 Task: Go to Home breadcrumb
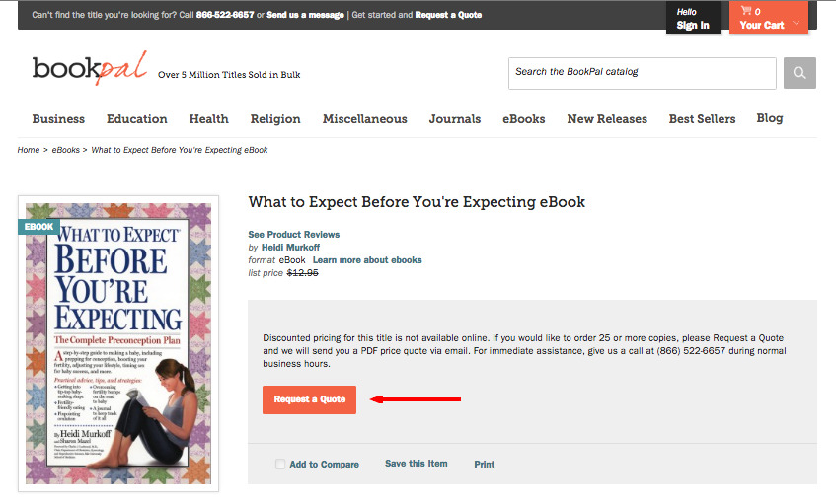(29, 150)
